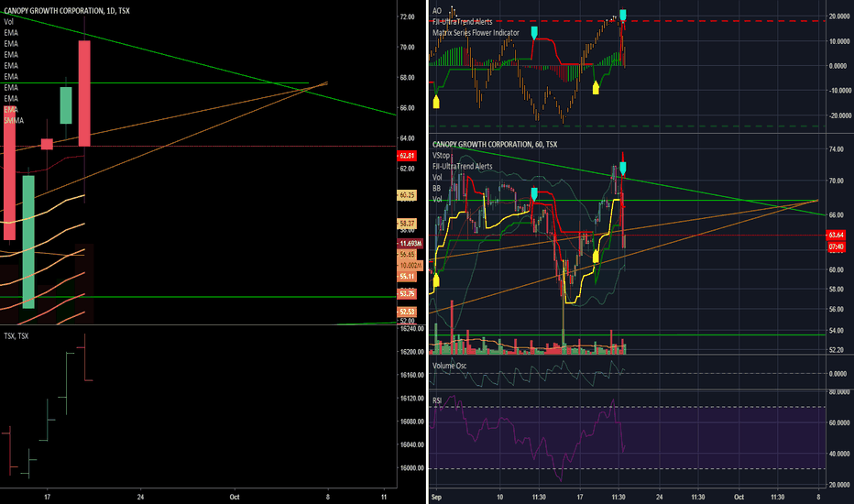Click the earlier cyan sell arrow in AO pane

[x=534, y=32]
